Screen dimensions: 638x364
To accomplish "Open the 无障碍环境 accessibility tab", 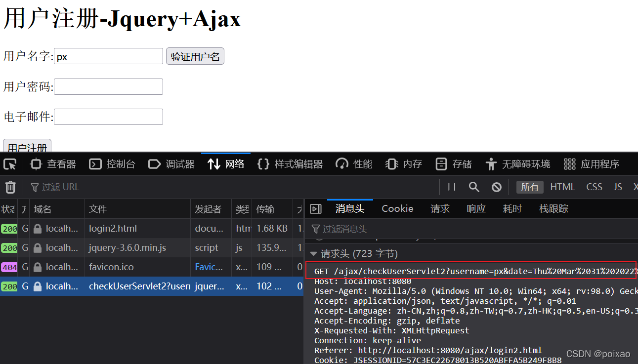I will coord(517,164).
